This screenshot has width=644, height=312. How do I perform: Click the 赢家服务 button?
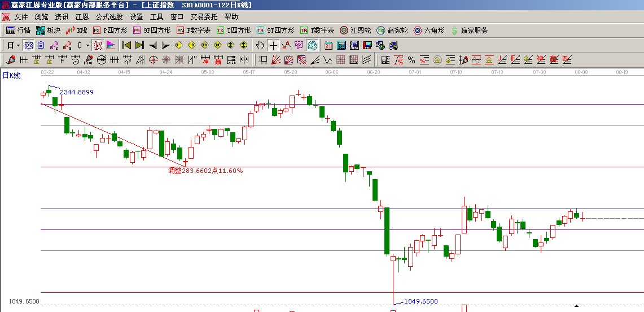tap(470, 31)
